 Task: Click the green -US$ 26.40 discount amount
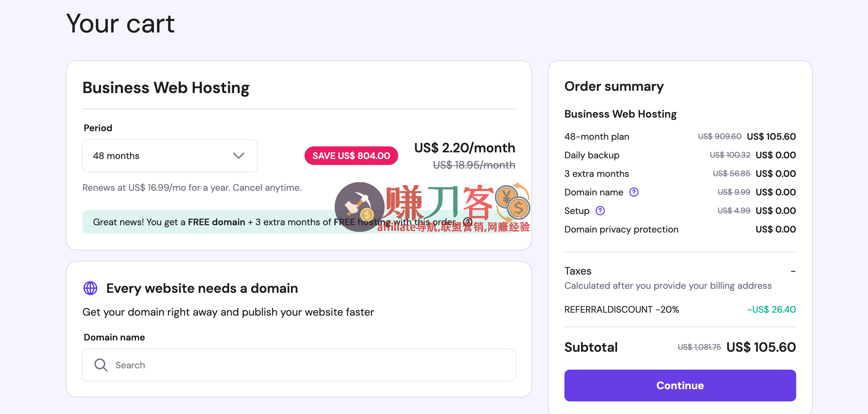pos(771,309)
